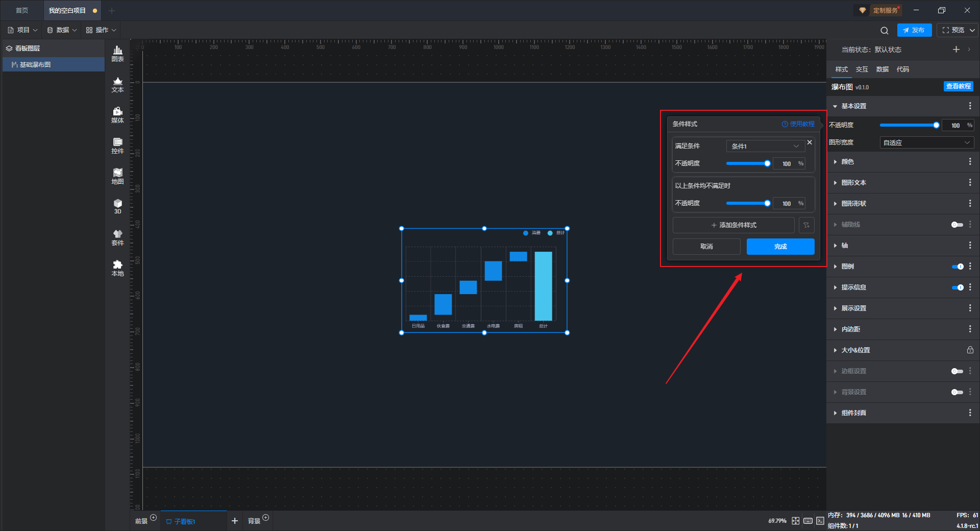The image size is (980, 531).
Task: Add a new state with plus icon
Action: 956,50
